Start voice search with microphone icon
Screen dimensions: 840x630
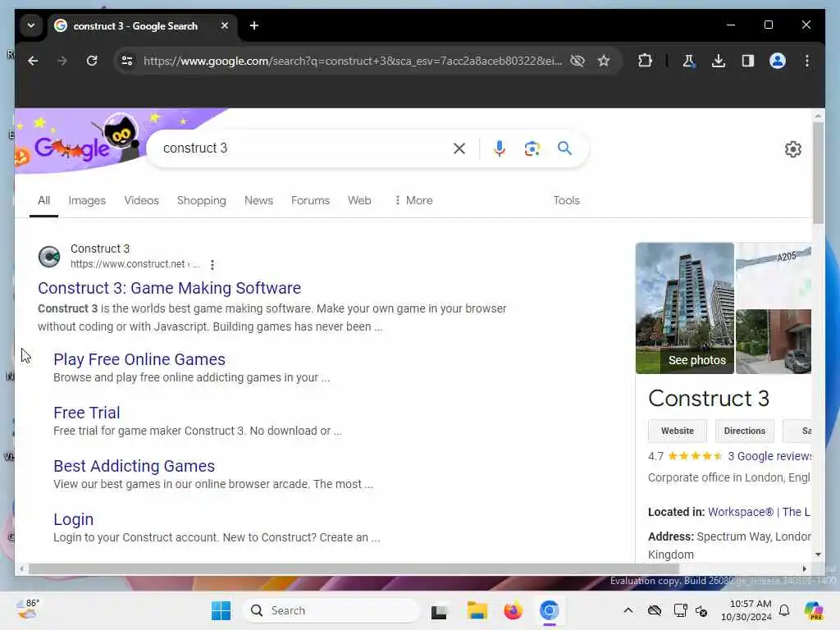(500, 148)
